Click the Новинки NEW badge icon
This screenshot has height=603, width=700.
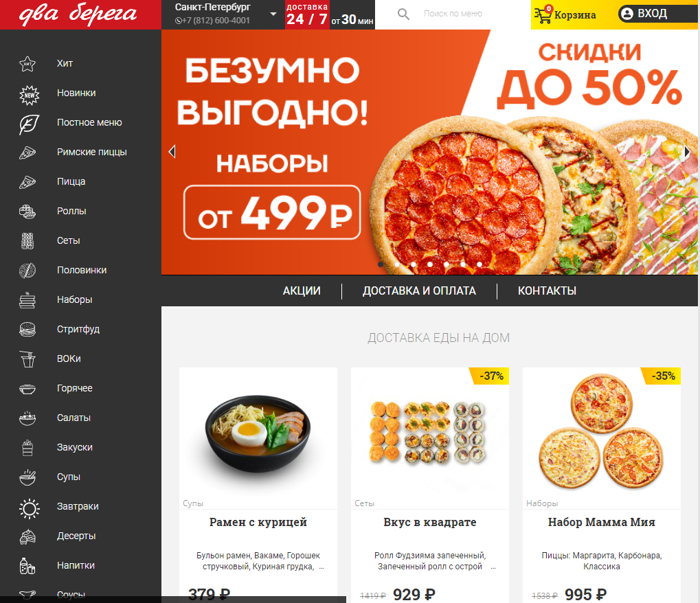coord(29,95)
